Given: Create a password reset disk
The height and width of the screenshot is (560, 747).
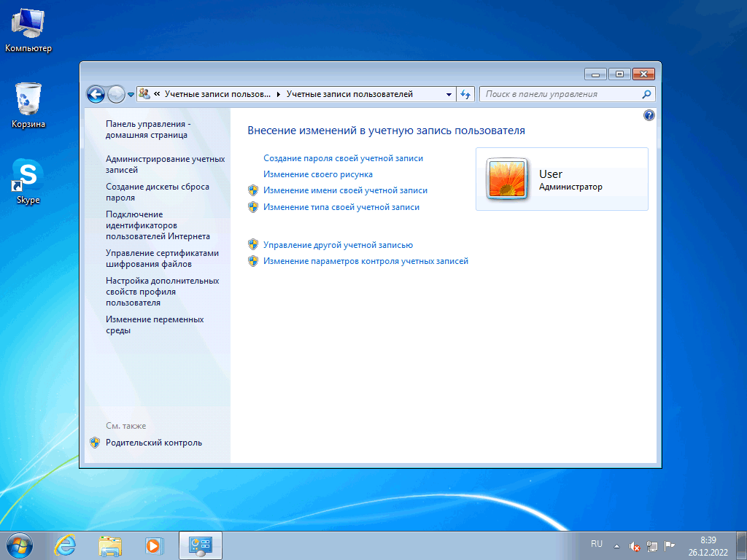Looking at the screenshot, I should tap(158, 192).
